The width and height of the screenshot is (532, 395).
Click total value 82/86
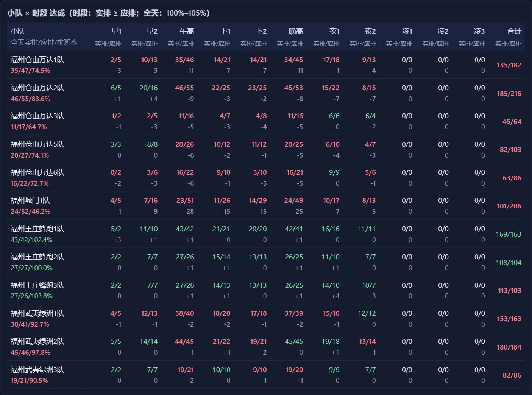pos(512,375)
